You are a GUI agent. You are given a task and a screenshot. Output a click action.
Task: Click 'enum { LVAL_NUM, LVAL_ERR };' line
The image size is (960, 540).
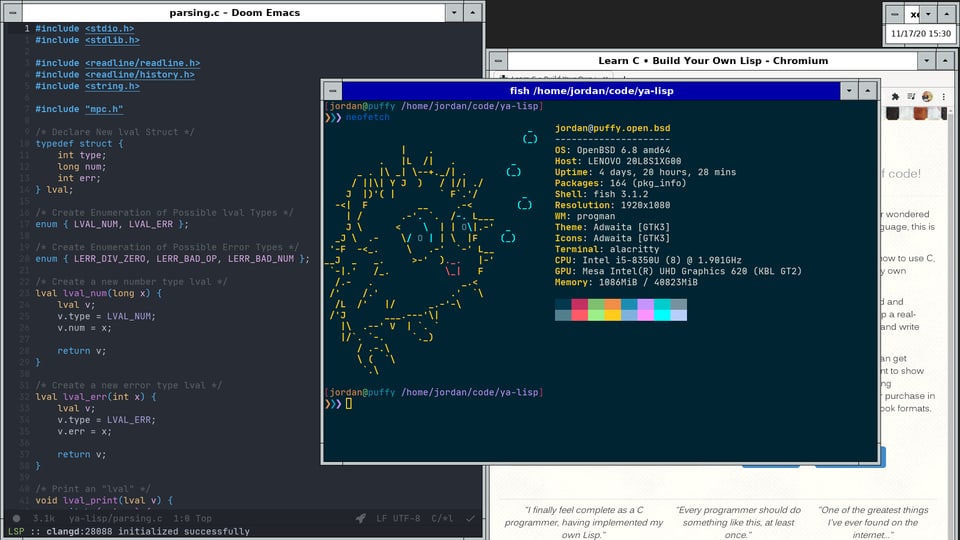click(112, 225)
